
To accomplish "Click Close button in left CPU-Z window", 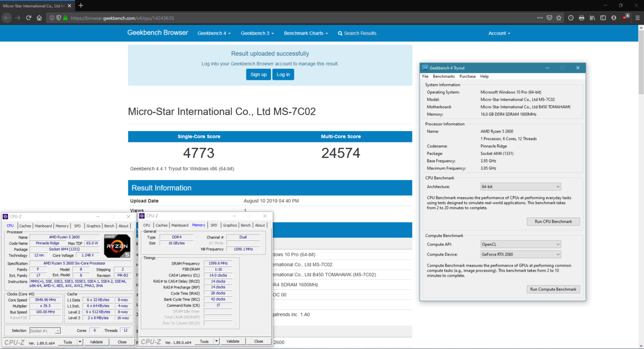I will (x=122, y=342).
